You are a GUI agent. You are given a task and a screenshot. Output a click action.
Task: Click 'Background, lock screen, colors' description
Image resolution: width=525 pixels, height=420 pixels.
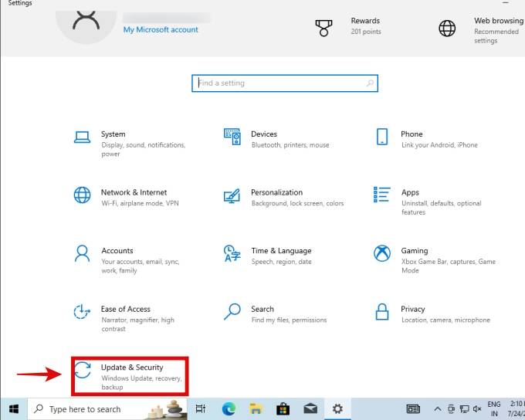point(297,203)
